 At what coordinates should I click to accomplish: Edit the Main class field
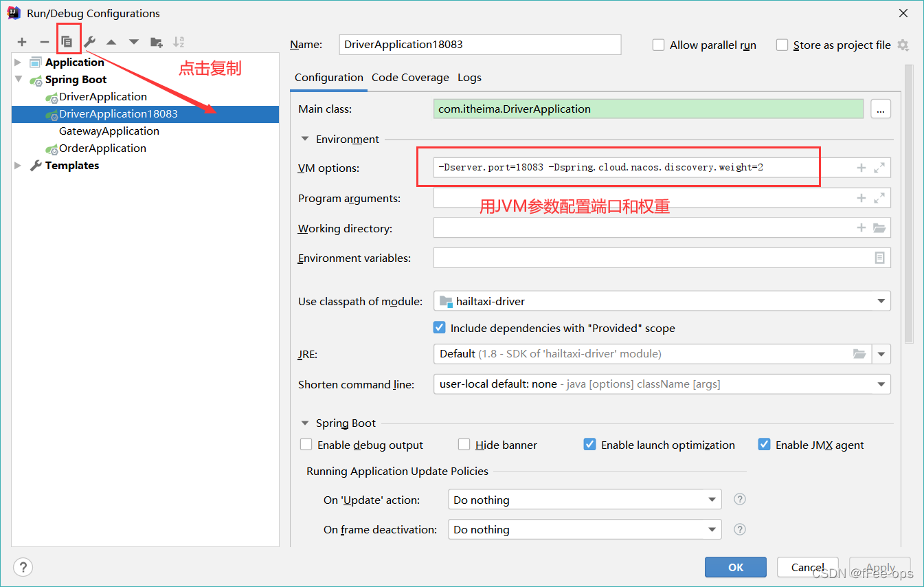[649, 109]
